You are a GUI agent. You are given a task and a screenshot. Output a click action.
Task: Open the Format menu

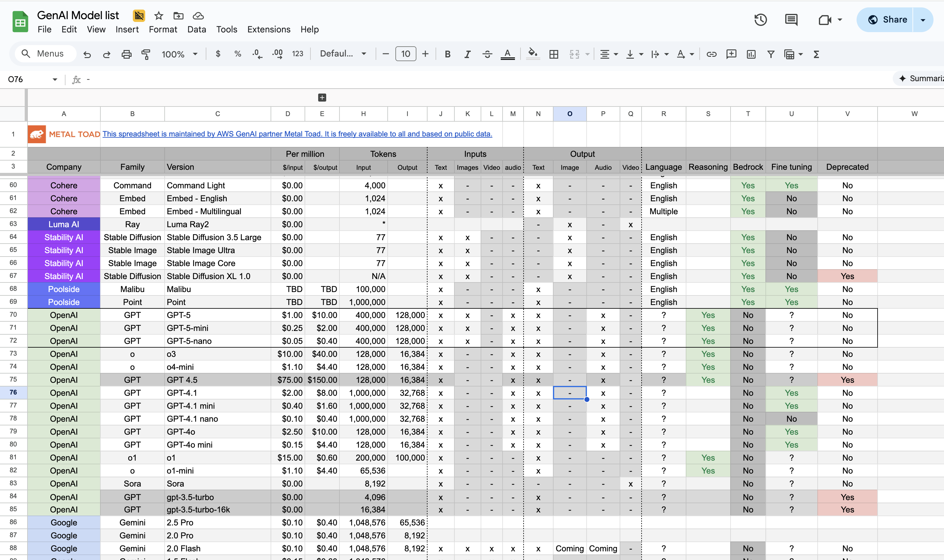click(x=163, y=29)
